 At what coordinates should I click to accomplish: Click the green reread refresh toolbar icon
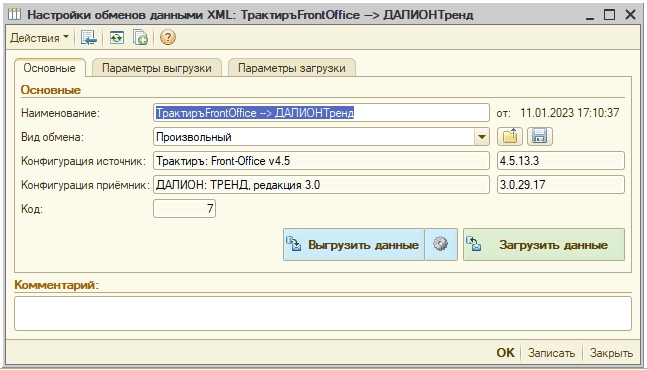pos(117,38)
